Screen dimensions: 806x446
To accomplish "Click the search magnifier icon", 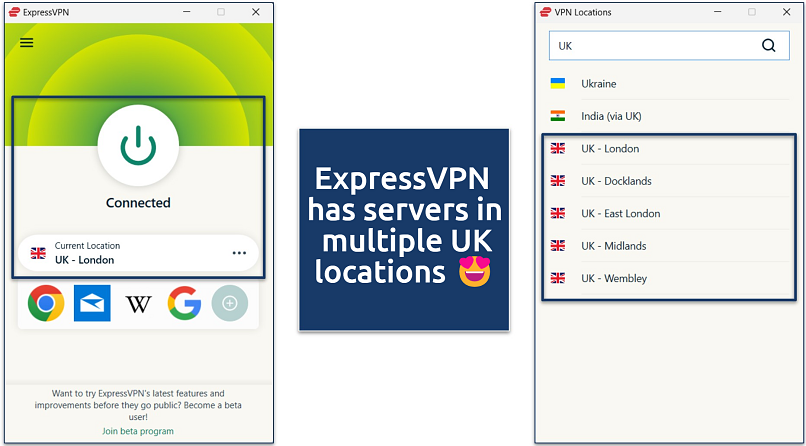I will pyautogui.click(x=768, y=45).
